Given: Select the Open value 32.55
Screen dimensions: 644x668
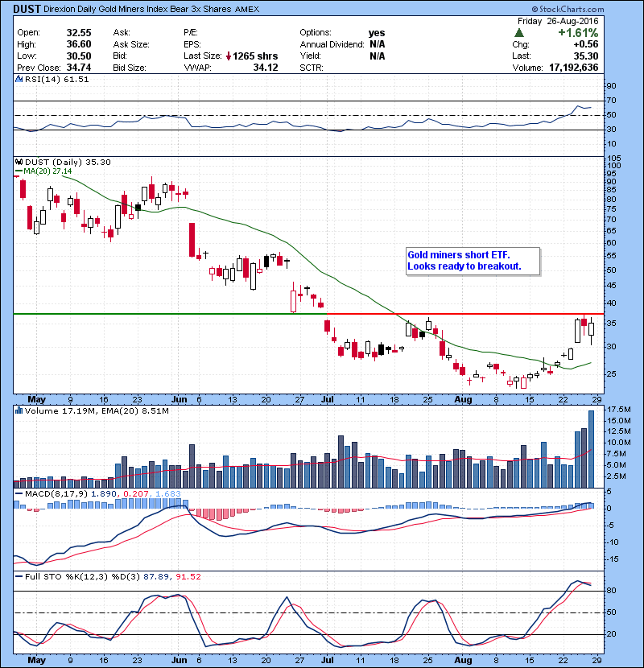Looking at the screenshot, I should [79, 32].
